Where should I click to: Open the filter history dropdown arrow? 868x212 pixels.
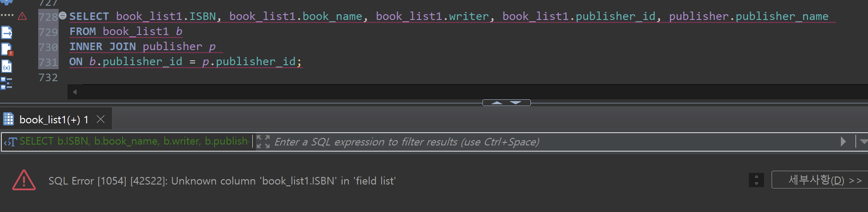tap(863, 142)
